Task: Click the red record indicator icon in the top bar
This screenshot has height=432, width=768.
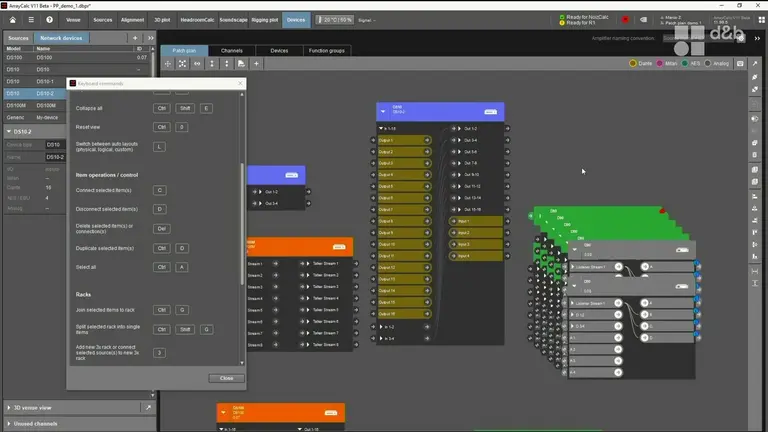Action: (625, 19)
